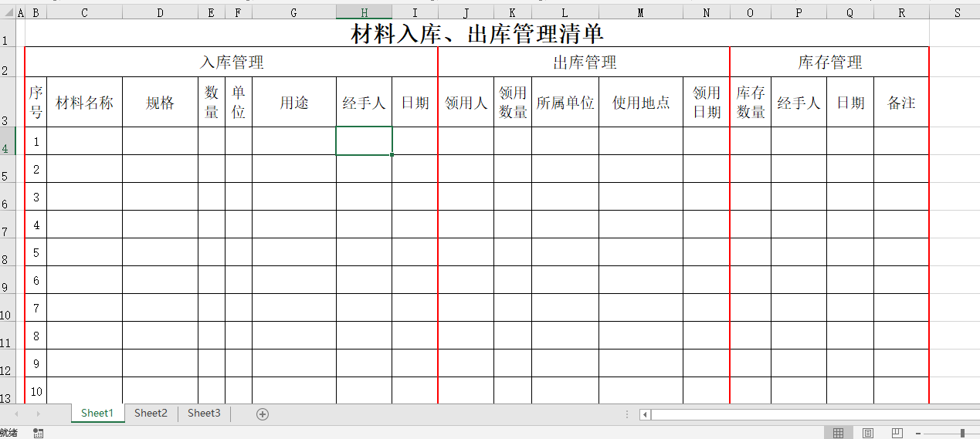Click the horizontal scrollbar track
The image size is (980, 439).
[x=811, y=414]
